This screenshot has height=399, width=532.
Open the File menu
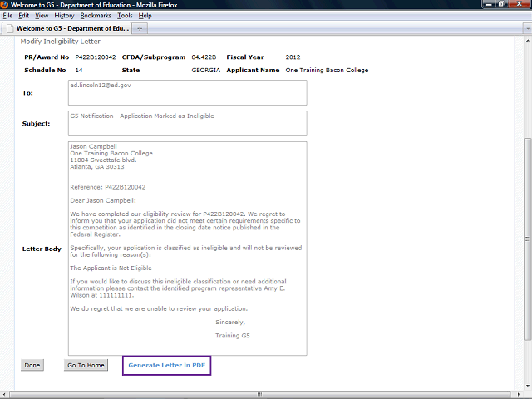(7, 16)
